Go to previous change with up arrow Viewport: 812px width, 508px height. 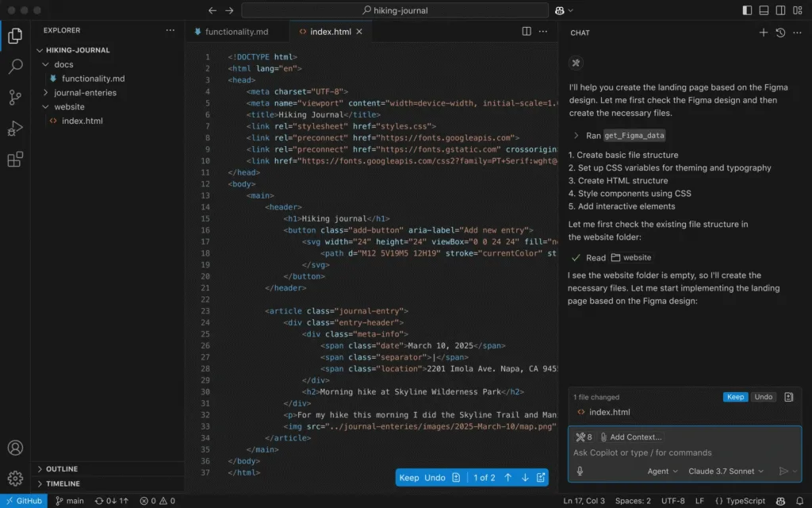coord(508,478)
